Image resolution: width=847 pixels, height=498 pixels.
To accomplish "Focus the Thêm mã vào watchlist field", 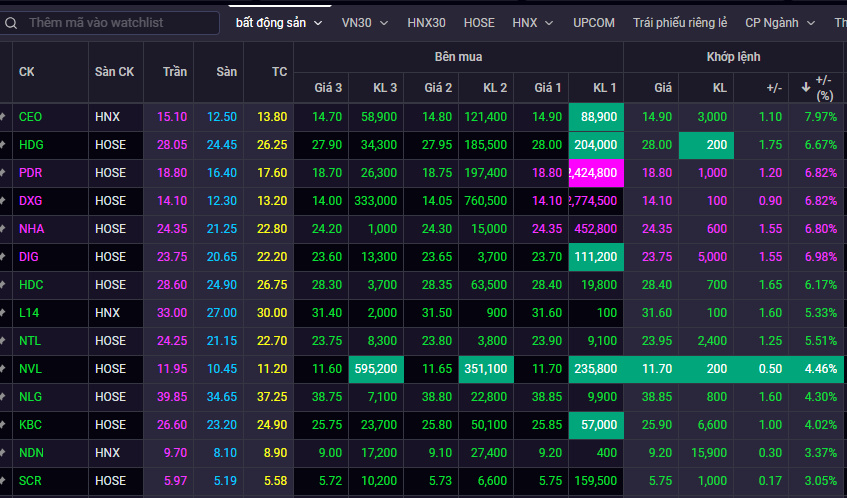I will click(x=118, y=22).
